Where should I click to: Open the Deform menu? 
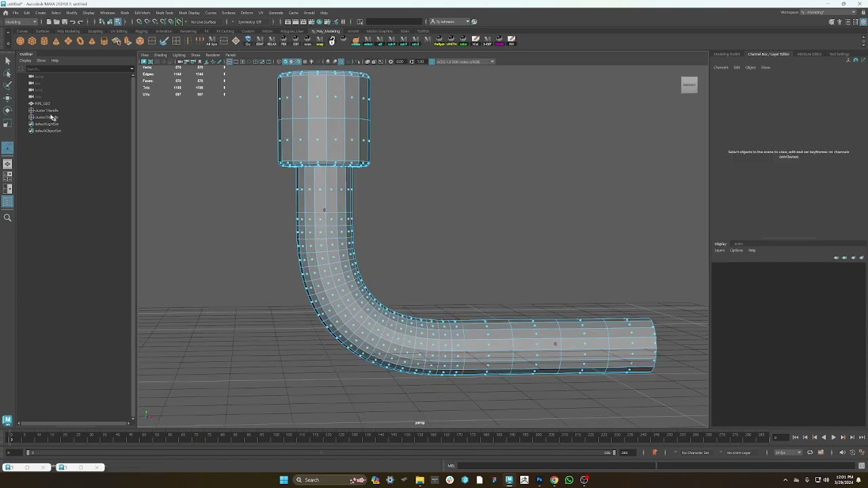coord(247,13)
